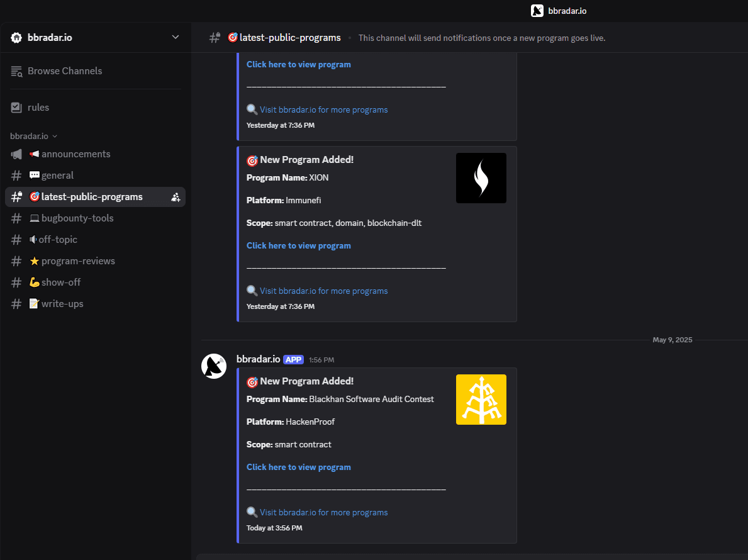
Task: Open the bbradar.io server dropdown menu
Action: (175, 37)
